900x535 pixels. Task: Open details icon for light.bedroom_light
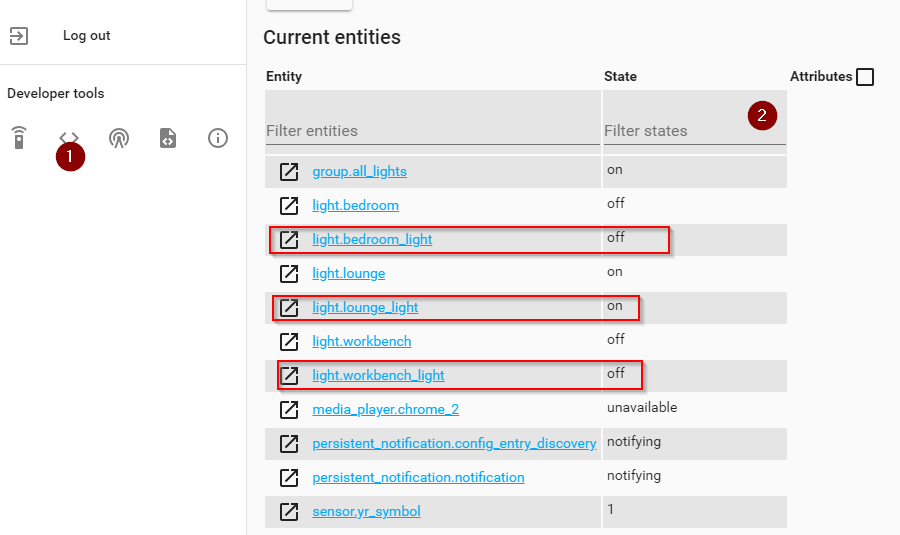pos(289,240)
